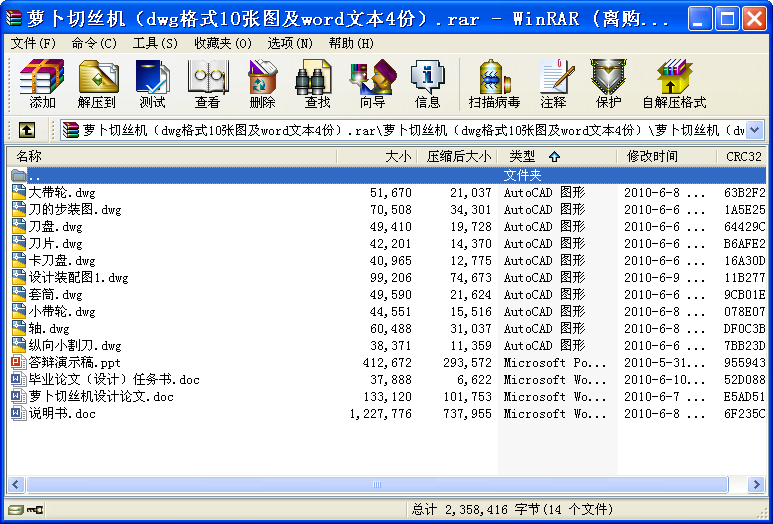The width and height of the screenshot is (773, 524).
Task: Start the 向导 (Wizard) tool
Action: 373,84
